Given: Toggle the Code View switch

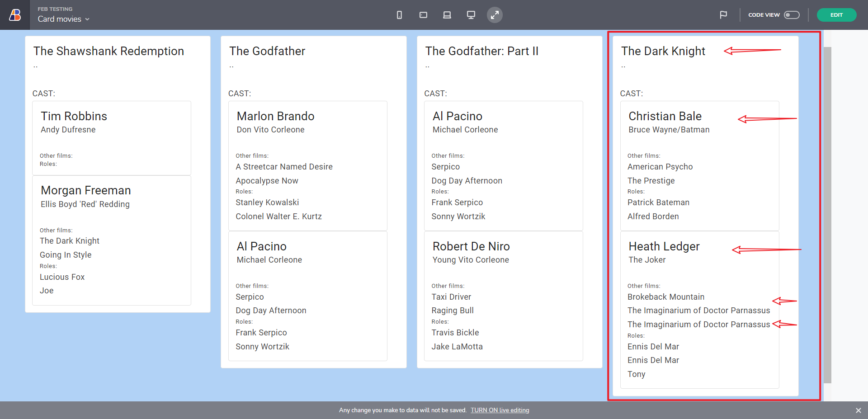Looking at the screenshot, I should [792, 15].
